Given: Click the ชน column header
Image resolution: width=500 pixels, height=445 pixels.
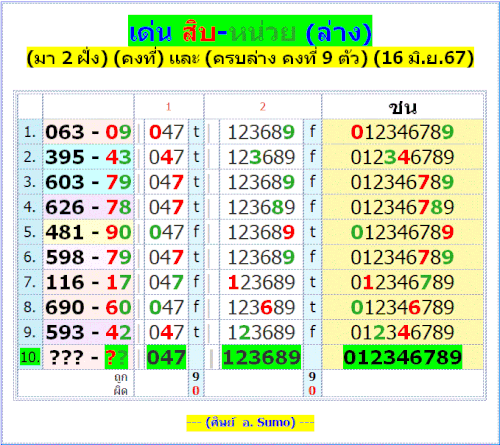Looking at the screenshot, I should pos(403,107).
